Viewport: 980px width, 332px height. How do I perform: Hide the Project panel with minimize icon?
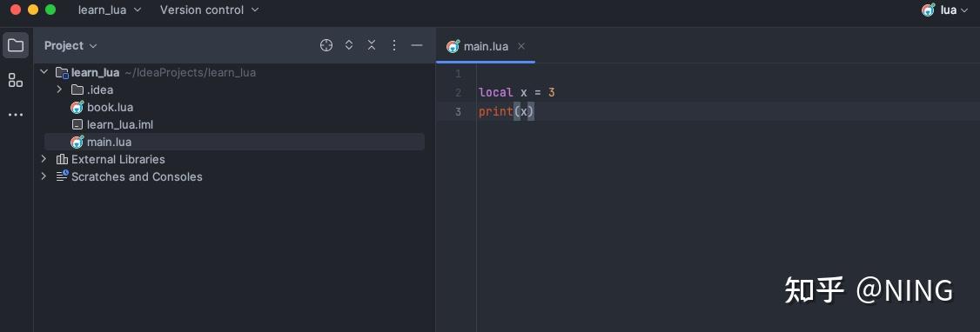click(x=417, y=45)
